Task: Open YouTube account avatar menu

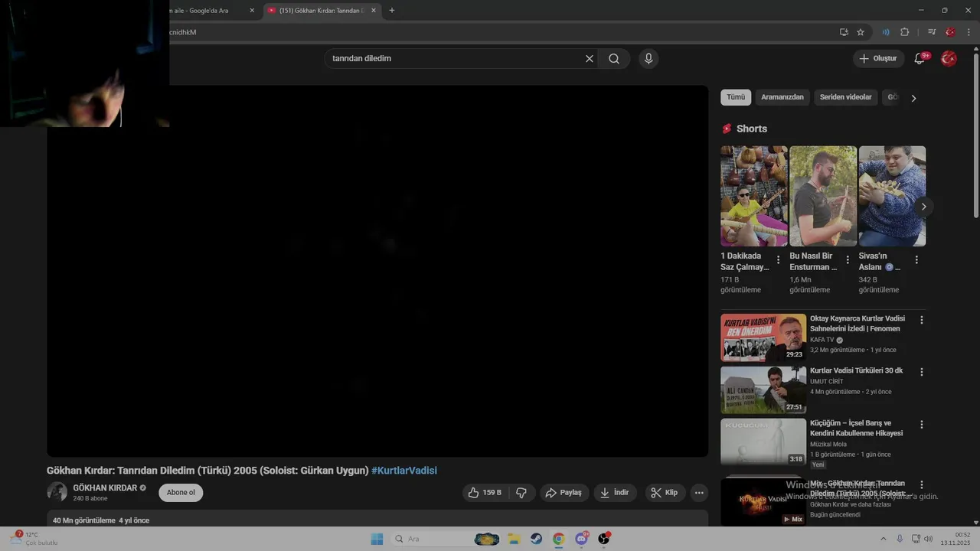Action: 949,58
